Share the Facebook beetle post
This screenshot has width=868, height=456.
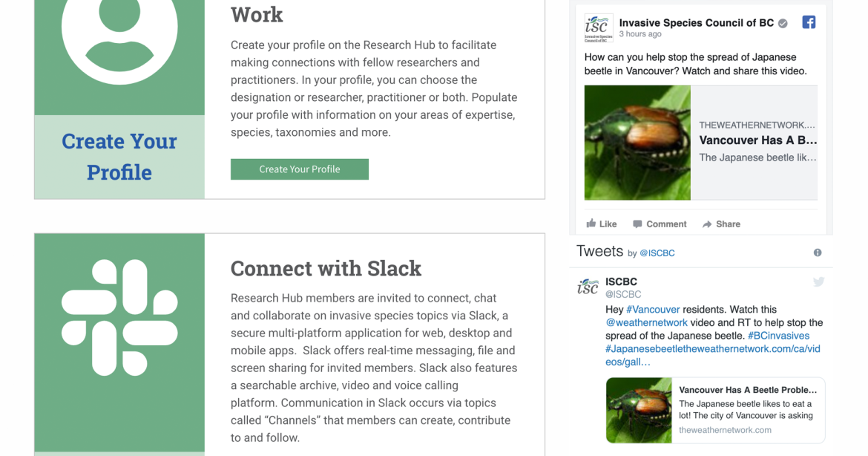pos(721,224)
